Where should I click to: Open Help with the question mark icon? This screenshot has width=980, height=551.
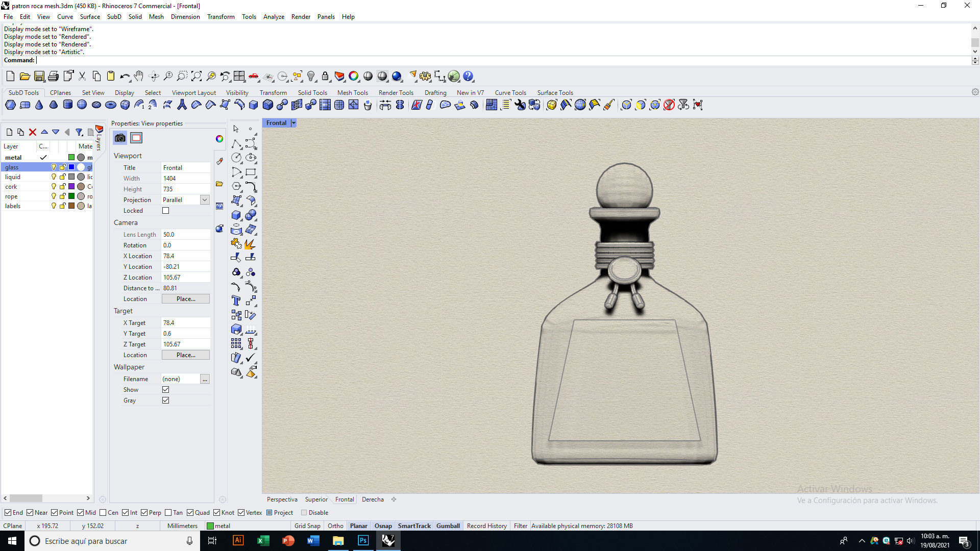[468, 77]
